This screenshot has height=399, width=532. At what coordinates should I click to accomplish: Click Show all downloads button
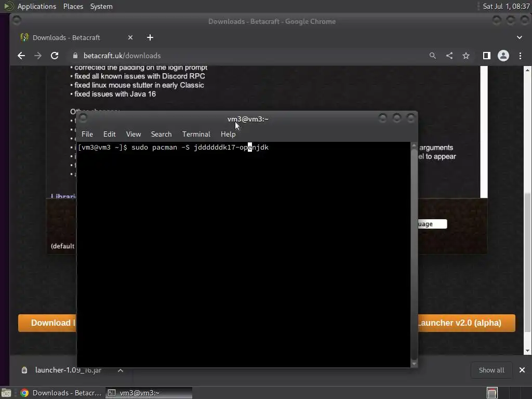(491, 370)
